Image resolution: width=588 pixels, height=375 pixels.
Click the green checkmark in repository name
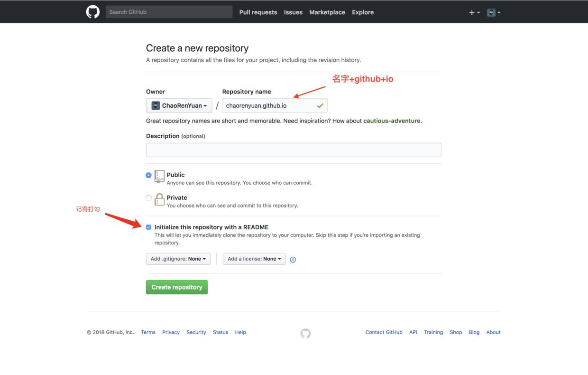[x=320, y=105]
